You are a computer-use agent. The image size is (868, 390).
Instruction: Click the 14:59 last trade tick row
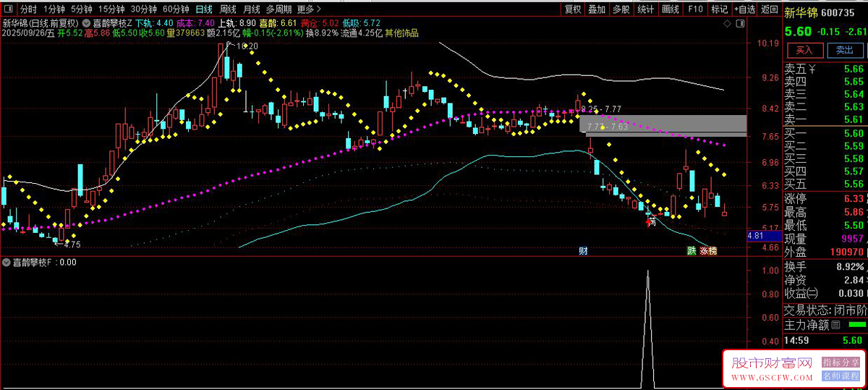825,339
